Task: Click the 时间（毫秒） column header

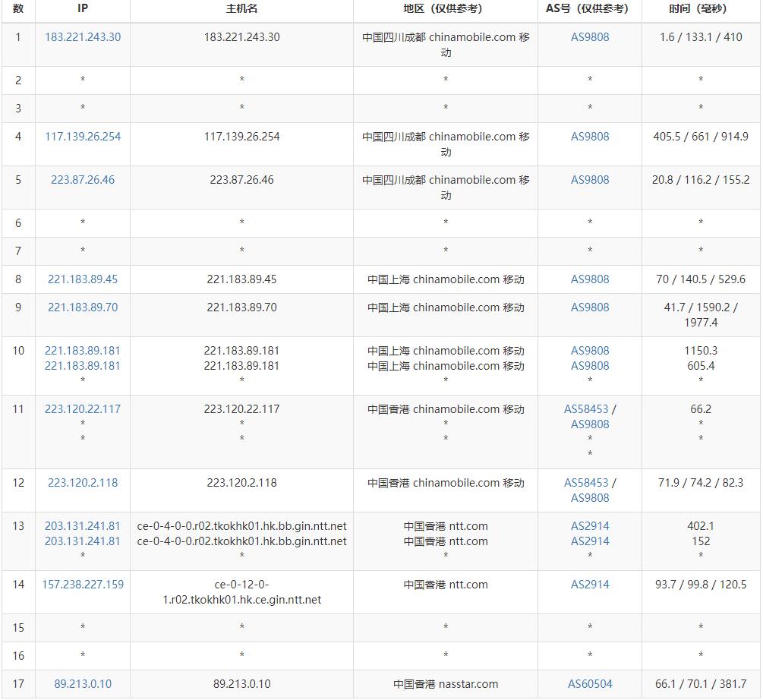Action: [701, 9]
